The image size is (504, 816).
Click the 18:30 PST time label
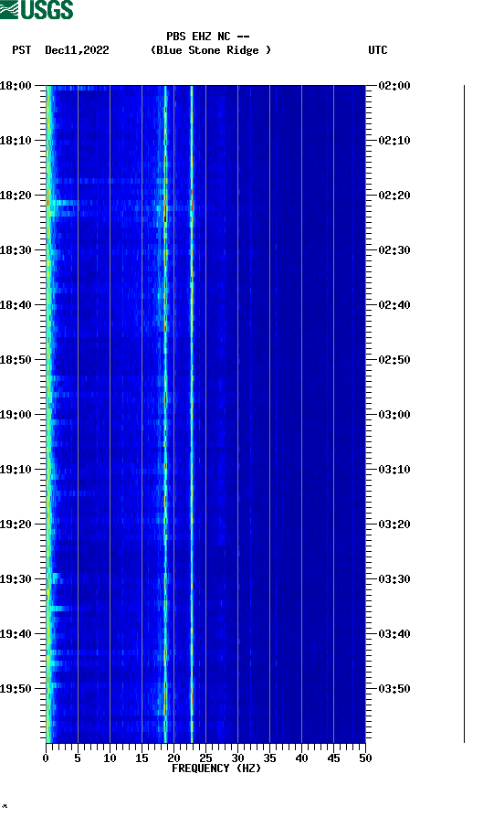16,250
